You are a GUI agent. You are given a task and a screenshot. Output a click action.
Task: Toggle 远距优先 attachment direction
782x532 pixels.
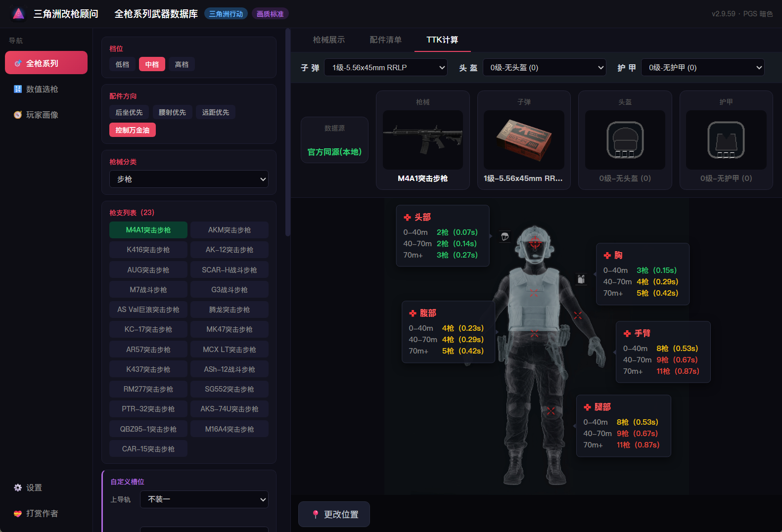click(216, 112)
